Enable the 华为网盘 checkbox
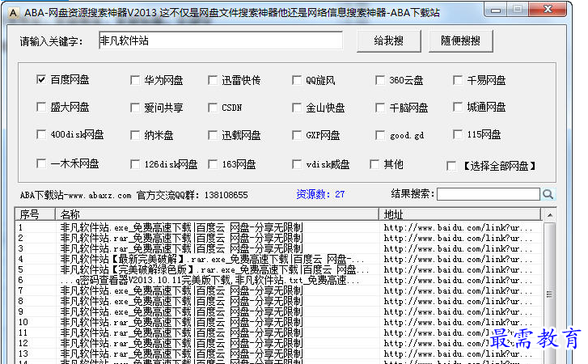This screenshot has width=588, height=364. pos(134,80)
